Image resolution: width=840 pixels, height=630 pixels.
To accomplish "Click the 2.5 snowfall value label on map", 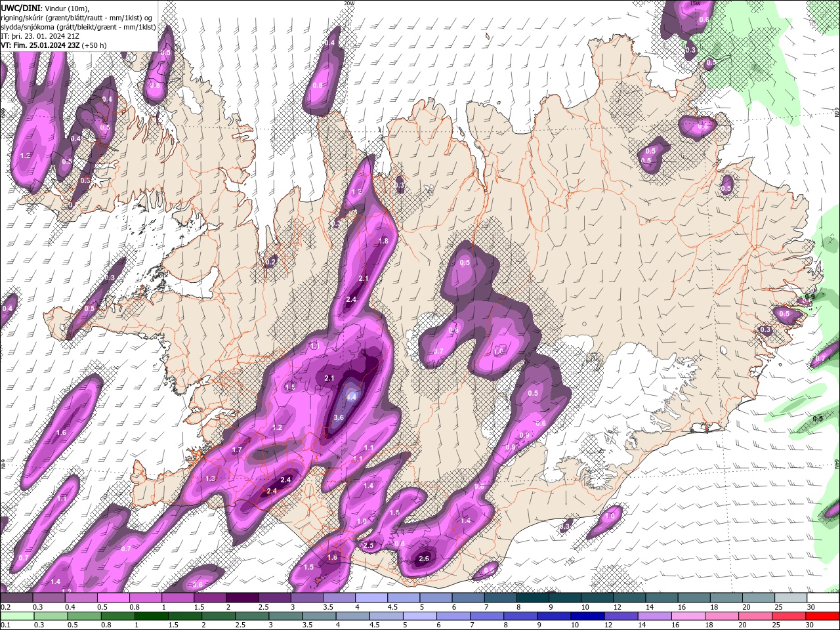I will [368, 546].
